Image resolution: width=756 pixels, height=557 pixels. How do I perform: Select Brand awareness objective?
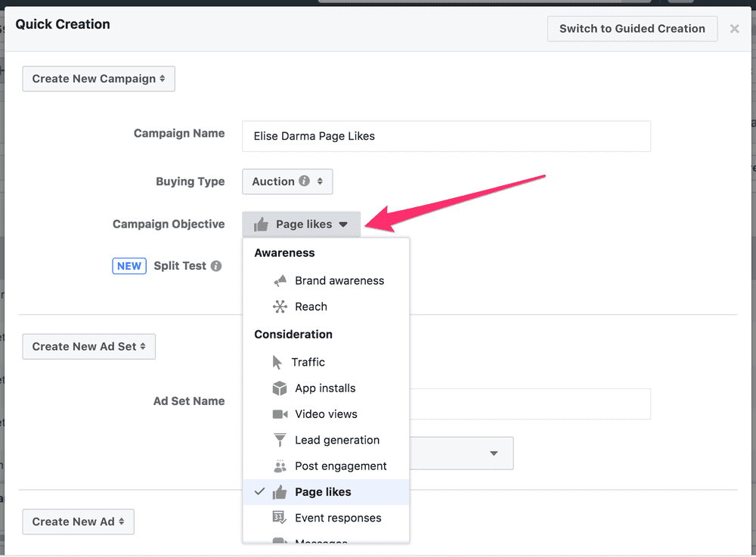326,281
